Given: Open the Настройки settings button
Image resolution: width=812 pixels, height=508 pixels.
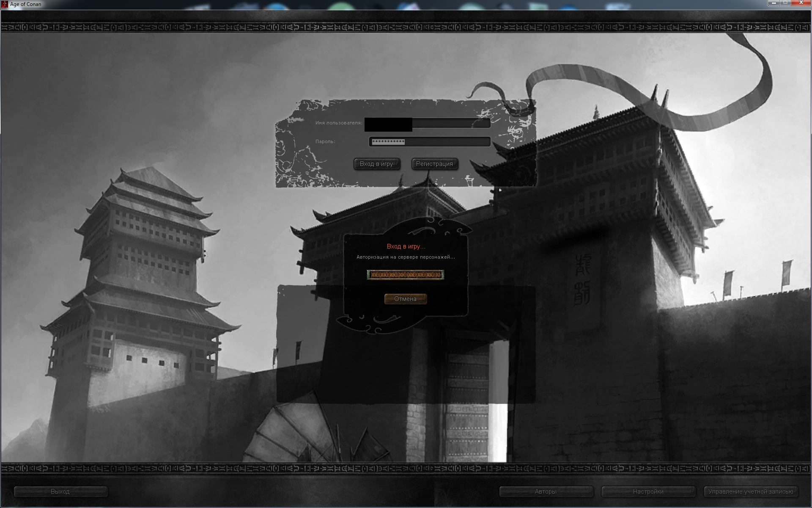Looking at the screenshot, I should click(x=648, y=491).
